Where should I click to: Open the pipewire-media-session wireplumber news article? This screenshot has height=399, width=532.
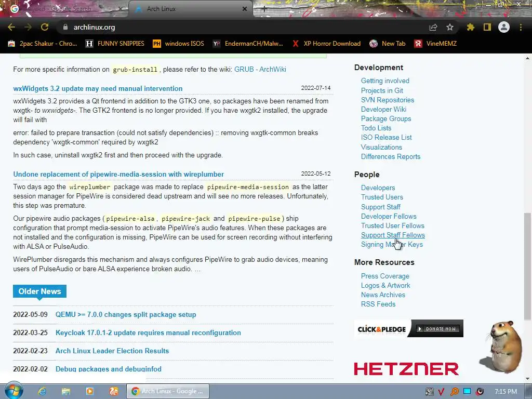(x=118, y=174)
